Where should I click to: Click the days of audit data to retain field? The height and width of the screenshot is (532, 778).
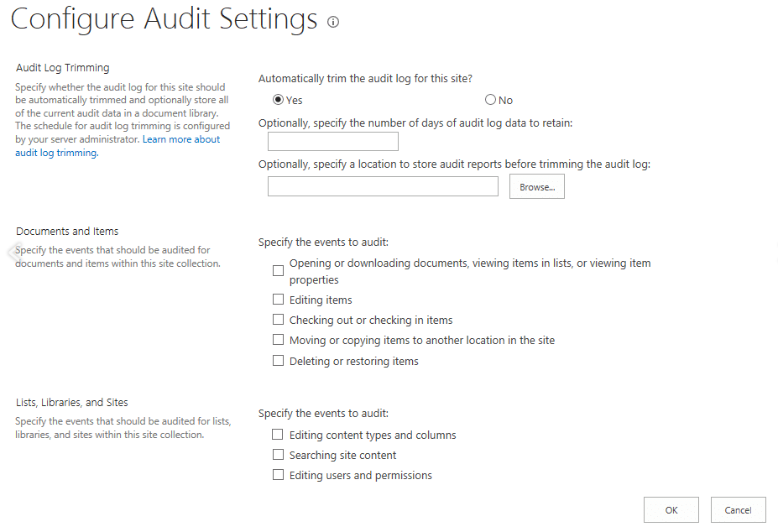click(321, 141)
